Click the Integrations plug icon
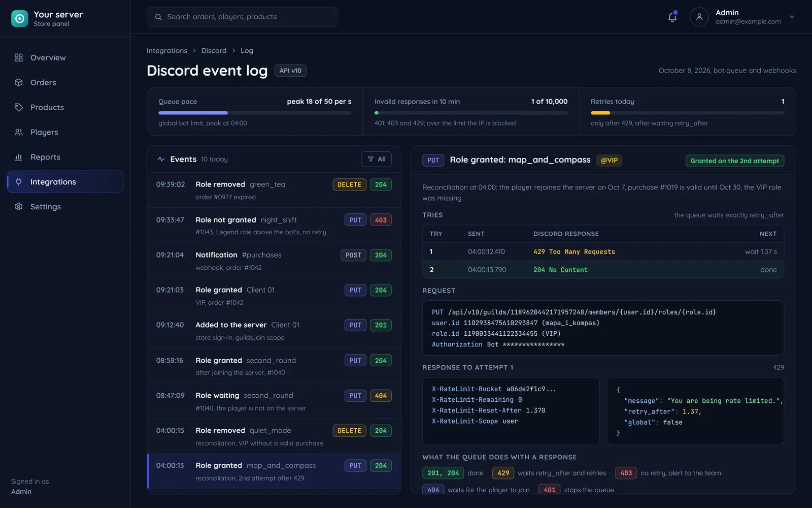The image size is (812, 508). click(x=19, y=182)
